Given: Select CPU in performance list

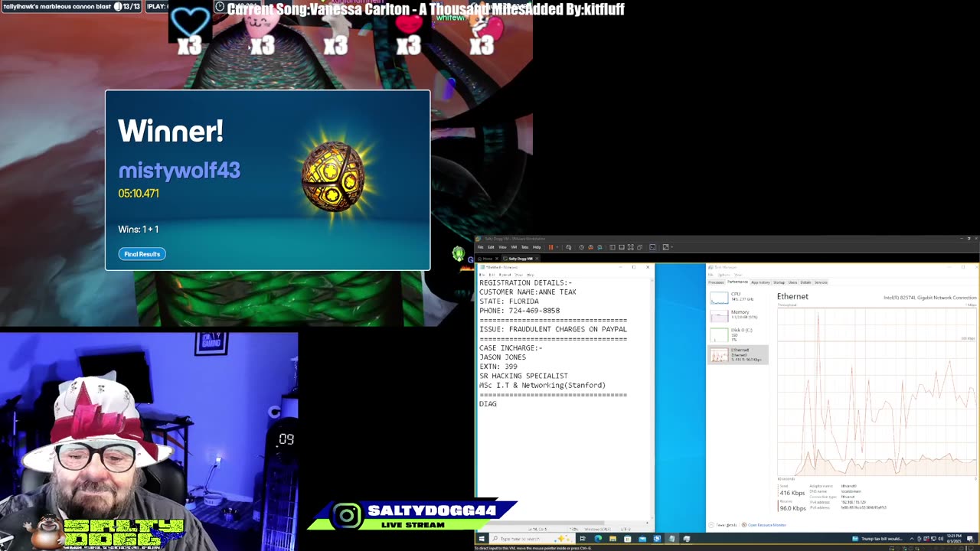Looking at the screenshot, I should click(x=737, y=297).
